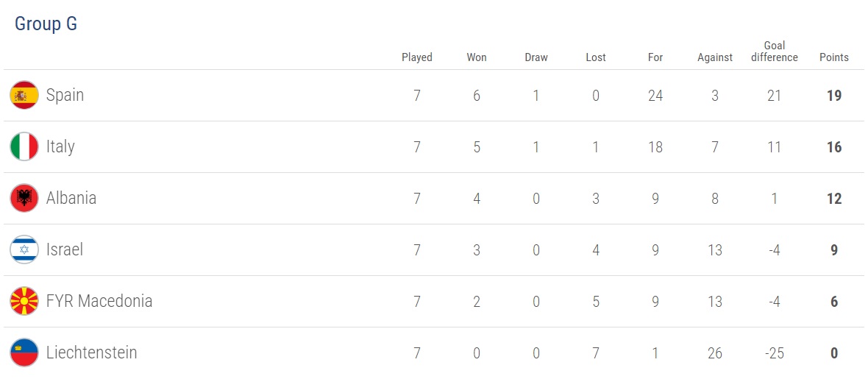Open the FYR Macedonia team name
Viewport: 868px width, 379px height.
(99, 301)
